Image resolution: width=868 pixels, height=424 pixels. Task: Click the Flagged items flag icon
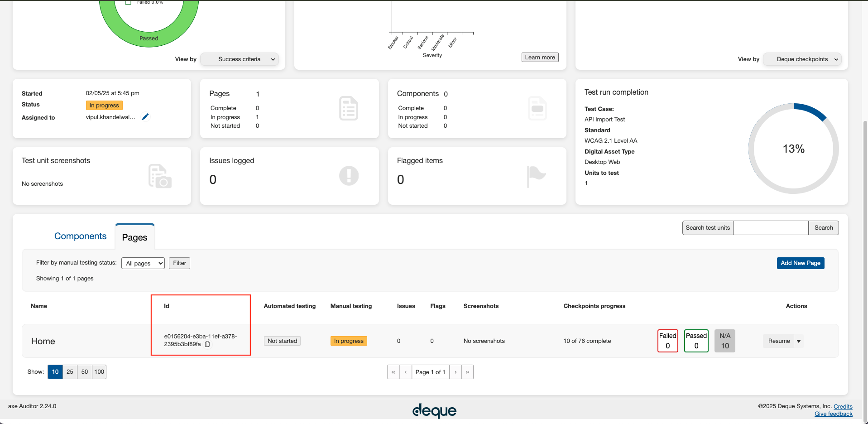pos(536,176)
